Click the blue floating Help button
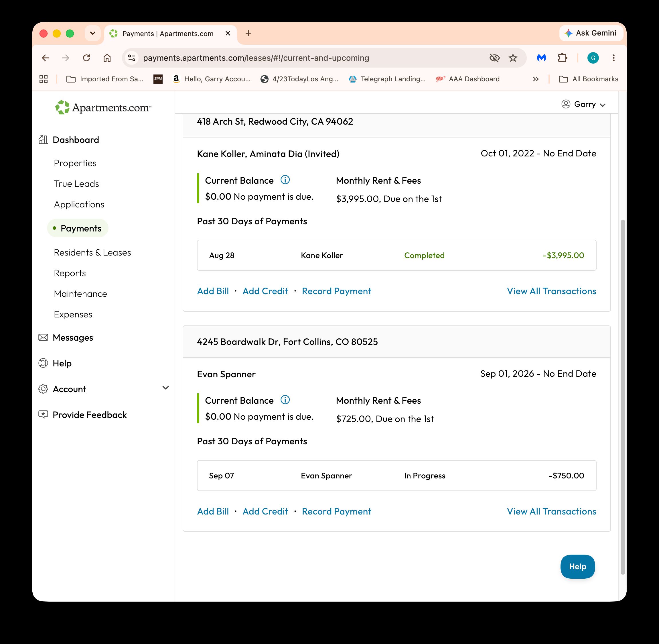This screenshot has height=644, width=659. [x=577, y=567]
